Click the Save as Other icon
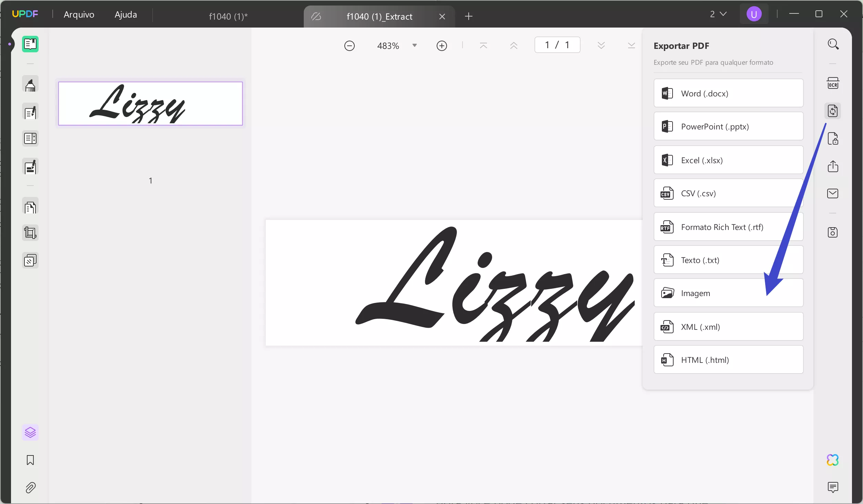 (x=833, y=232)
